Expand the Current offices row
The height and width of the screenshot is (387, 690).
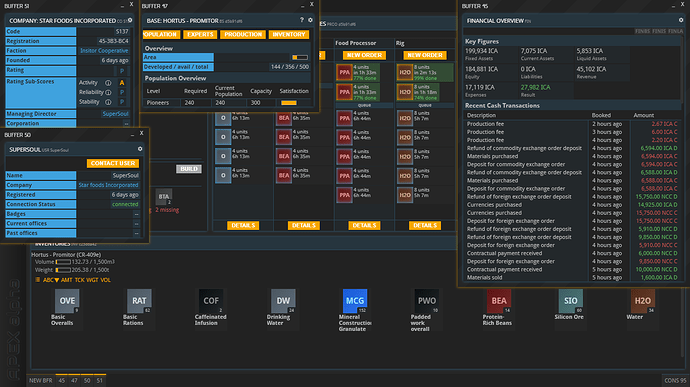tap(73, 224)
